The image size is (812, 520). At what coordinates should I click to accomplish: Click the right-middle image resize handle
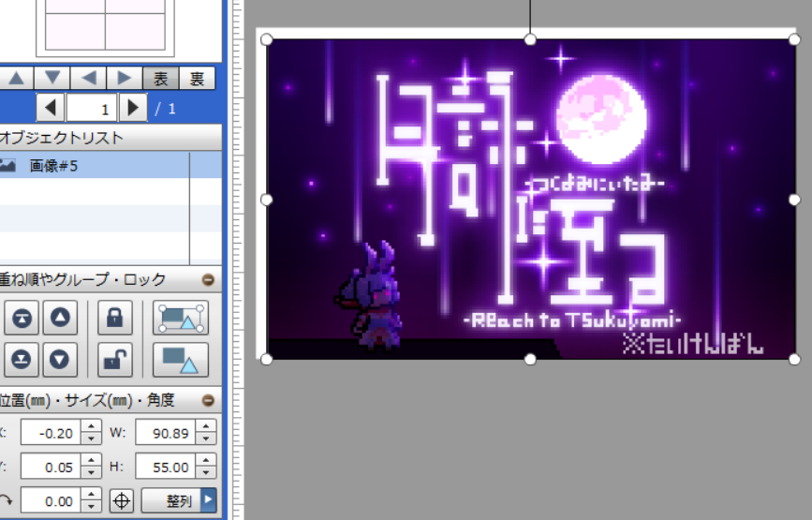pyautogui.click(x=794, y=200)
